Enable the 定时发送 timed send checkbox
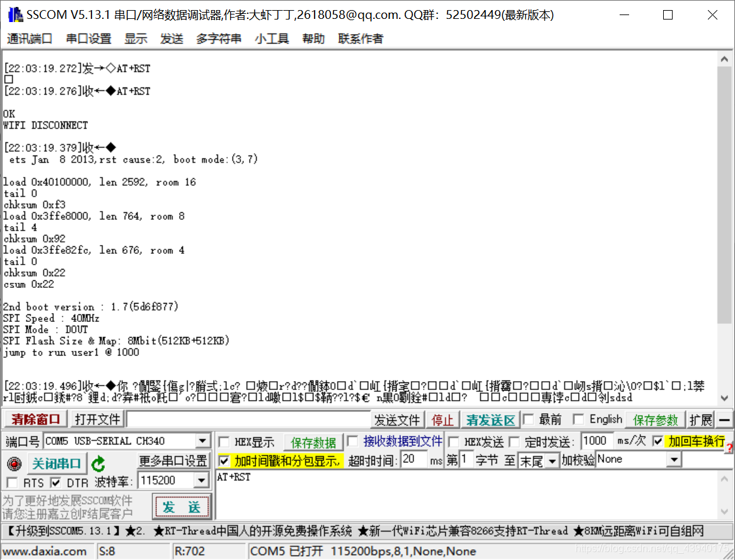This screenshot has width=735, height=560. pos(516,442)
